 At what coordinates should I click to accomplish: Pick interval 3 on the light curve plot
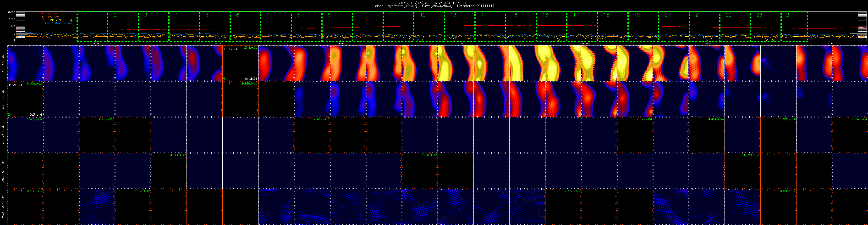pos(154,26)
